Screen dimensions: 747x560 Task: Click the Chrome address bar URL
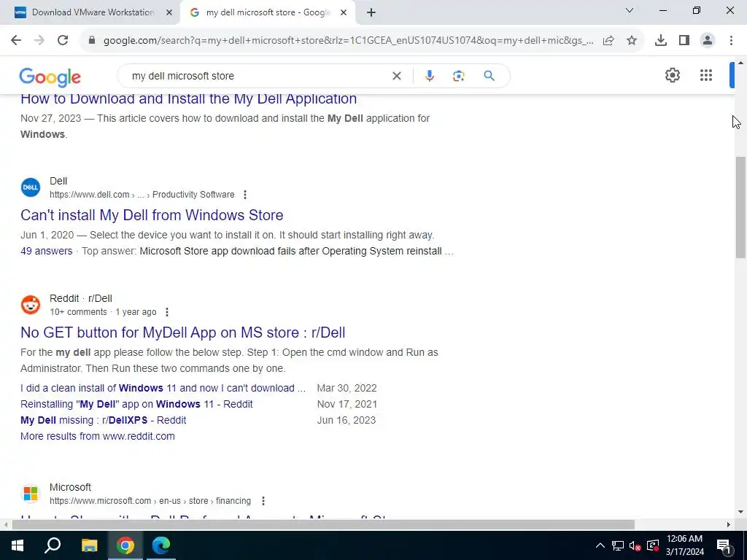[348, 41]
